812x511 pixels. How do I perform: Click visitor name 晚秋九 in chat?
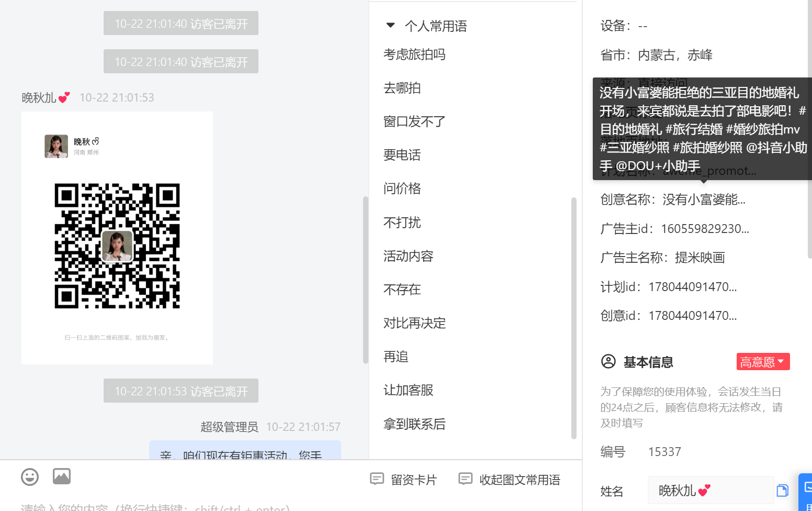tap(46, 98)
